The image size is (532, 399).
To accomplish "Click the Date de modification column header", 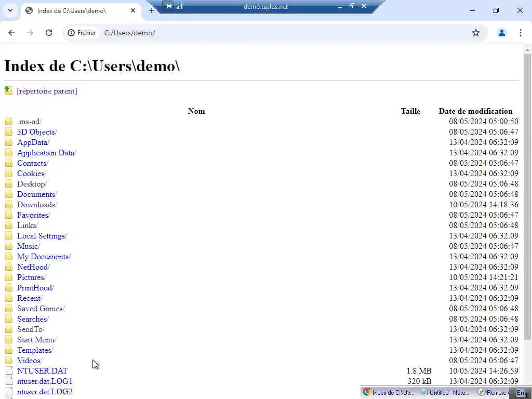I will click(476, 111).
